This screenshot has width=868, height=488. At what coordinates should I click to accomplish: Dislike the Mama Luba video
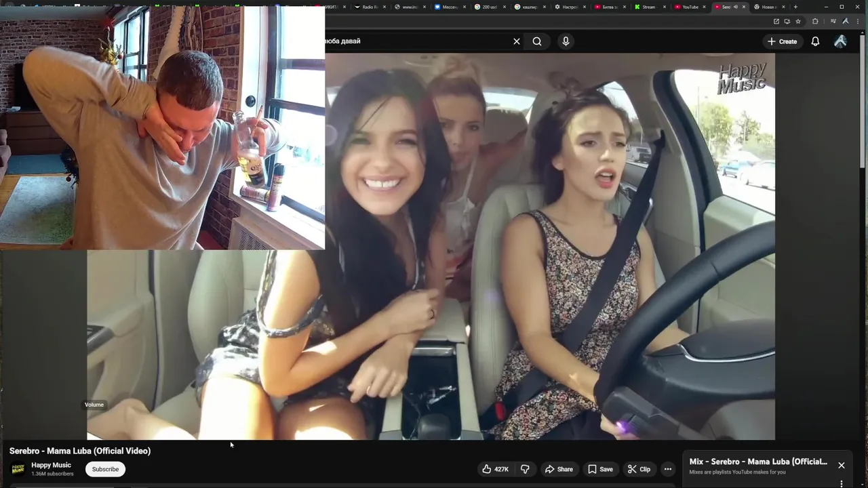coord(525,469)
